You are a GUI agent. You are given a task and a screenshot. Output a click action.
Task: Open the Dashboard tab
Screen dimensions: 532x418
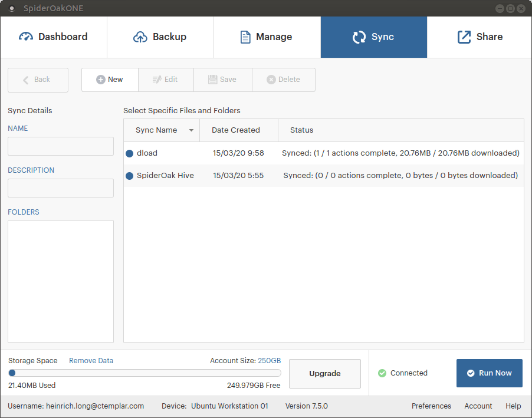tap(54, 37)
